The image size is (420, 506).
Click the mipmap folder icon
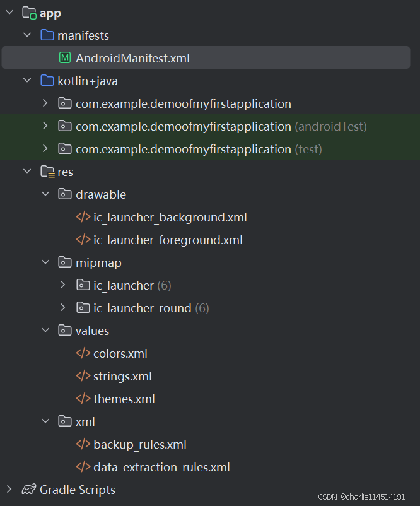coord(65,262)
